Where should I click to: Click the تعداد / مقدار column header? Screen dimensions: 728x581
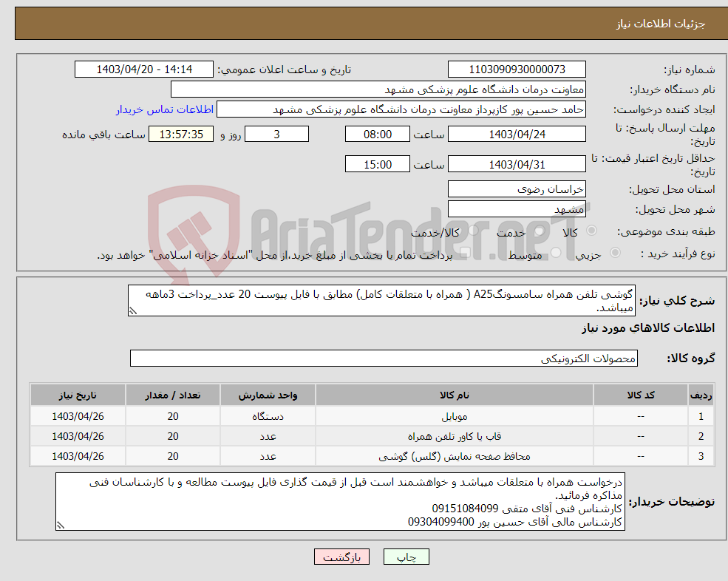pyautogui.click(x=173, y=395)
